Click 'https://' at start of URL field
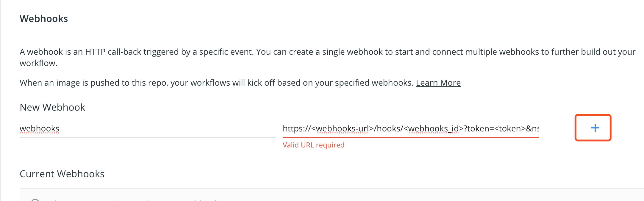The width and height of the screenshot is (644, 201). tap(297, 128)
